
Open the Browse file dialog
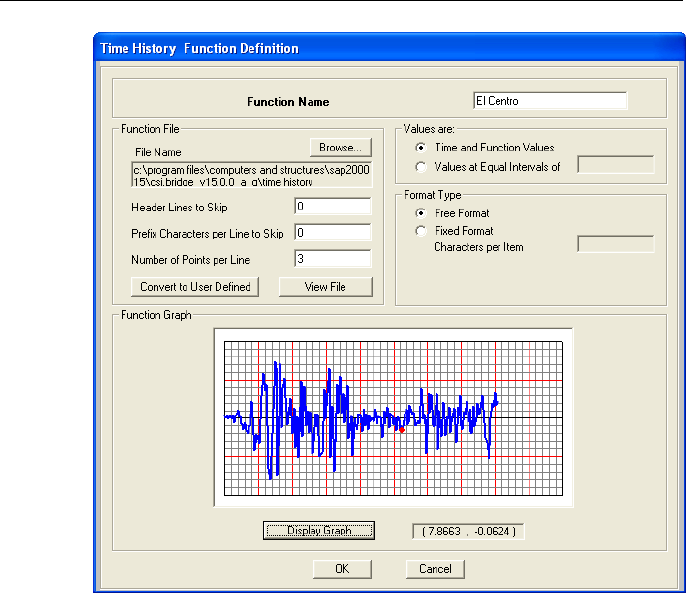[340, 147]
